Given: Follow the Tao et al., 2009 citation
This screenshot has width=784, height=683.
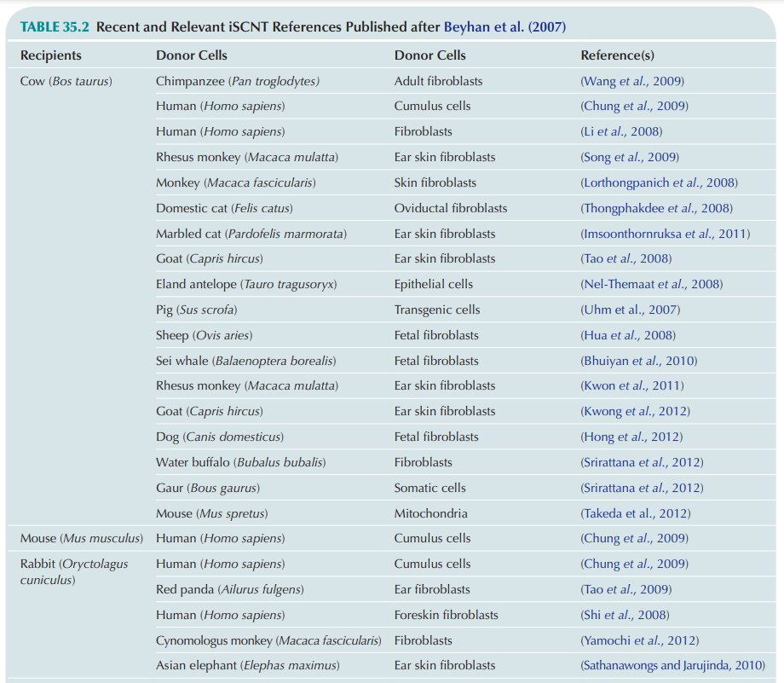Looking at the screenshot, I should pyautogui.click(x=626, y=589).
